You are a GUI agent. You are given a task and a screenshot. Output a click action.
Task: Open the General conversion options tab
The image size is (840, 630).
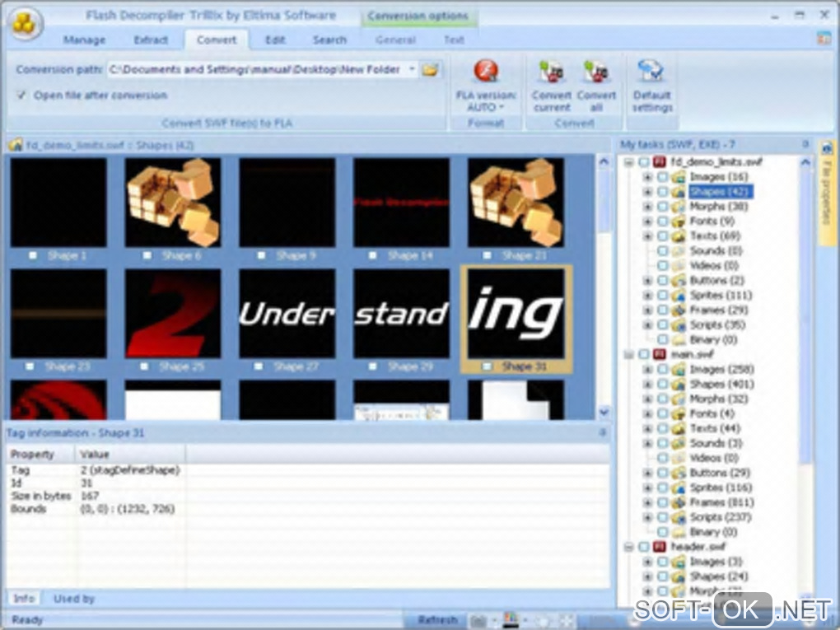[x=395, y=40]
